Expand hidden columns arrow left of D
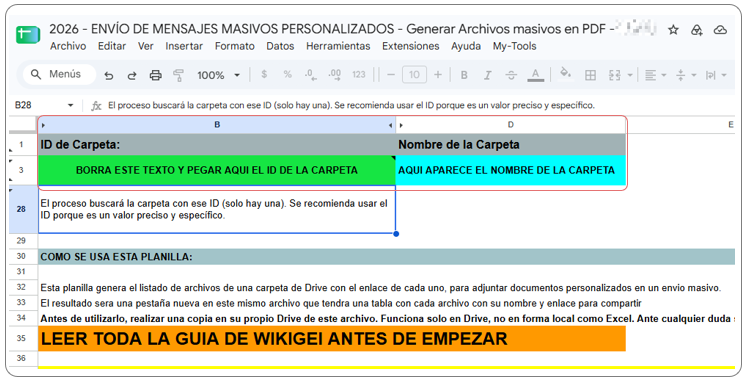746x380 pixels. click(x=401, y=125)
